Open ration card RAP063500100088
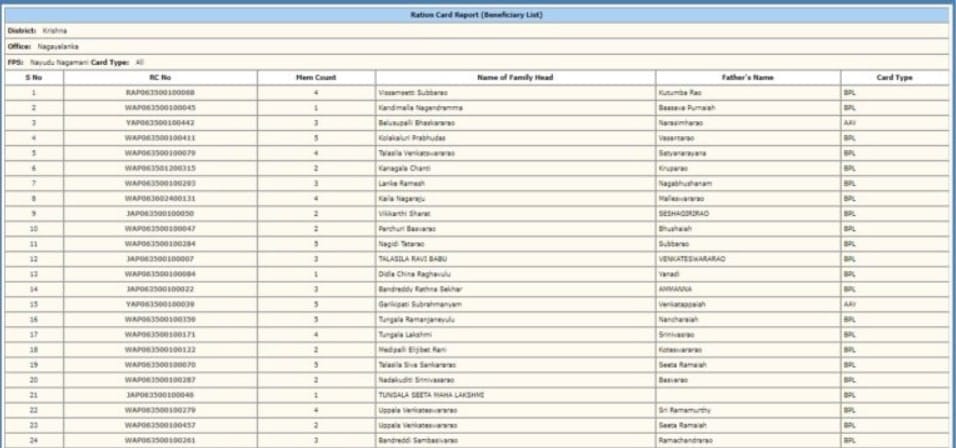The width and height of the screenshot is (956, 448). coord(160,92)
